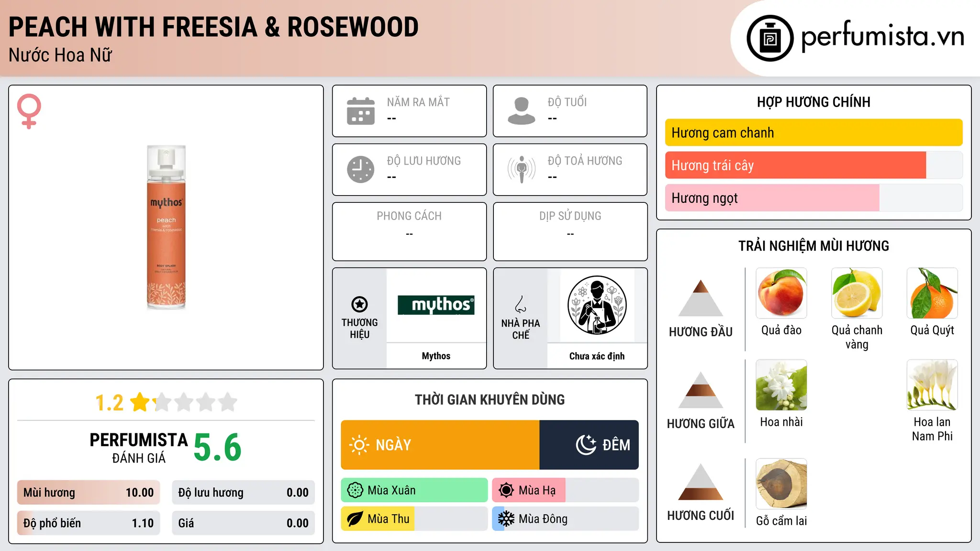Click the sillage icon beside Độ Toả Hương

(522, 169)
